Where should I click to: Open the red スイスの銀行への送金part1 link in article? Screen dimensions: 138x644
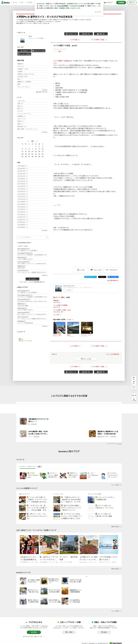[63, 61]
